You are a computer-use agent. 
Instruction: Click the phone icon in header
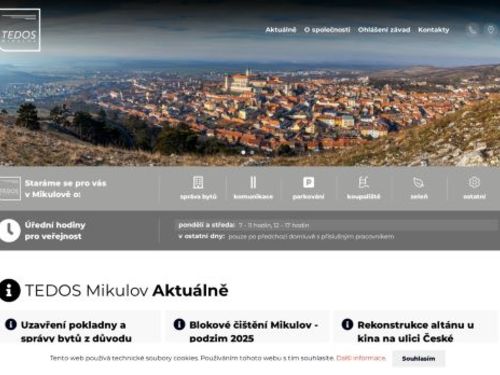tap(472, 30)
